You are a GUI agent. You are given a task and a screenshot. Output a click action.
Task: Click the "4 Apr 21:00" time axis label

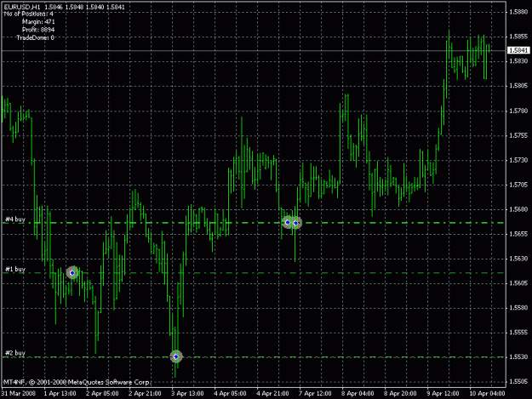(x=272, y=394)
